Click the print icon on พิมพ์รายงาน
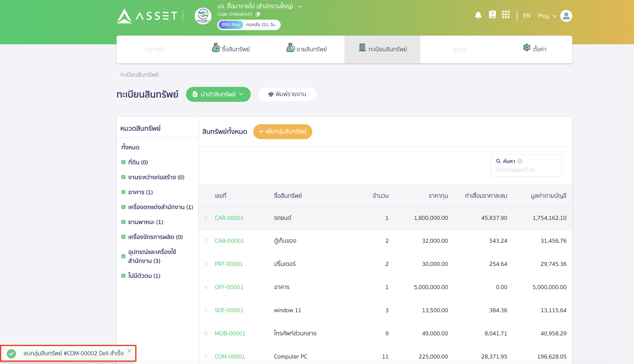 tap(271, 94)
